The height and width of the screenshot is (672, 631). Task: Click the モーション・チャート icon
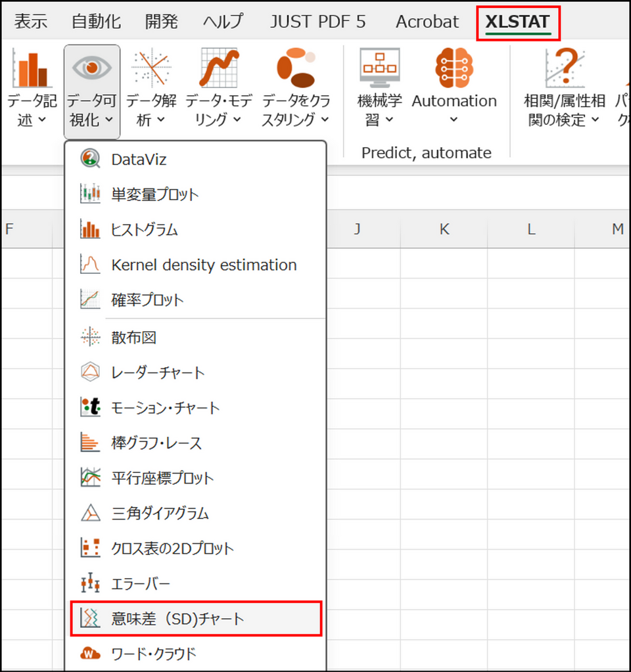[90, 407]
